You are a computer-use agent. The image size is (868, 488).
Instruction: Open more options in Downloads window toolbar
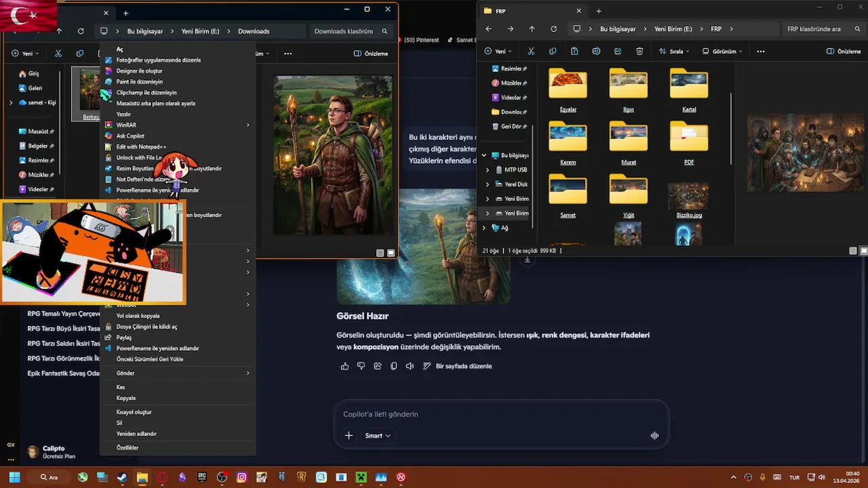pyautogui.click(x=288, y=54)
